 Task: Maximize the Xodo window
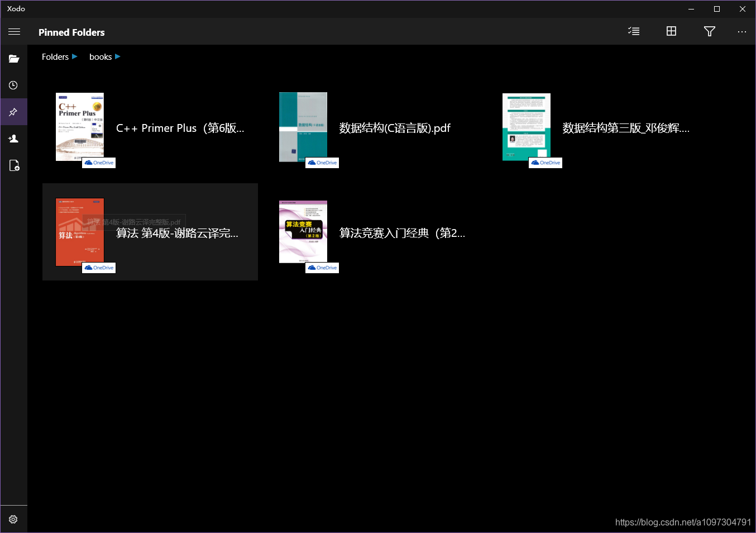click(x=717, y=9)
